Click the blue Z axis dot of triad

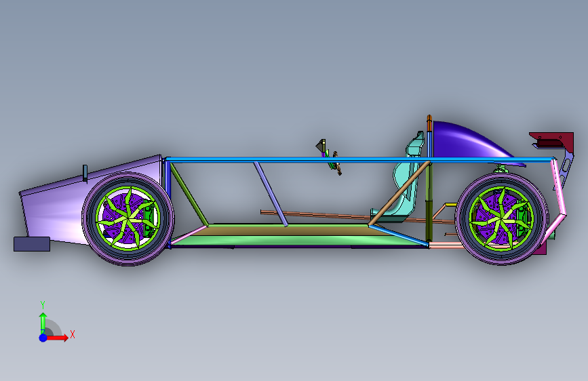coord(43,338)
